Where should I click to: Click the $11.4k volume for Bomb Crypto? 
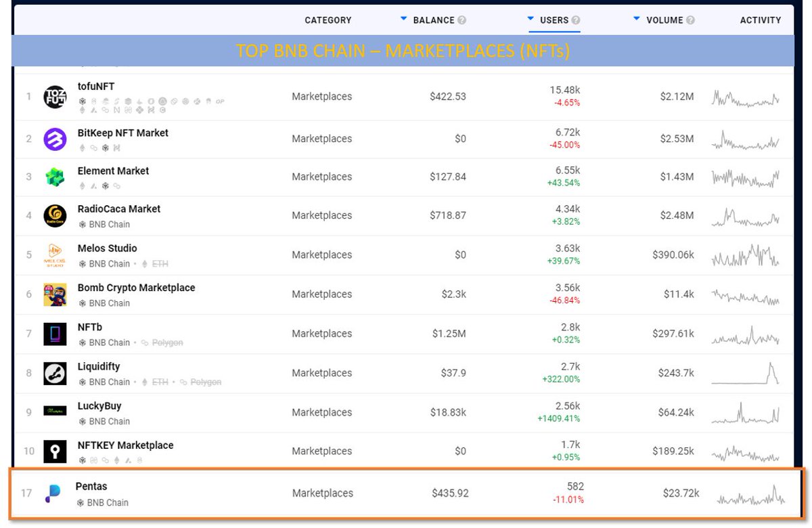click(x=679, y=294)
